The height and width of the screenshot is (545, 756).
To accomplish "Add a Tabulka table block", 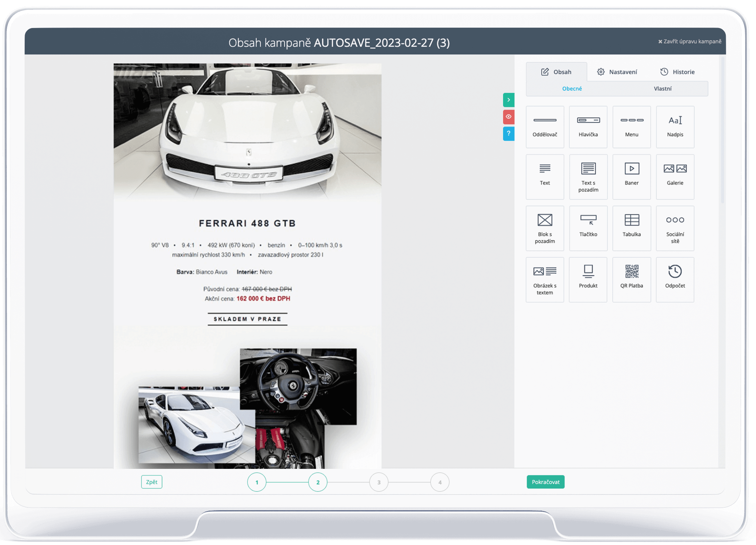I will click(631, 228).
